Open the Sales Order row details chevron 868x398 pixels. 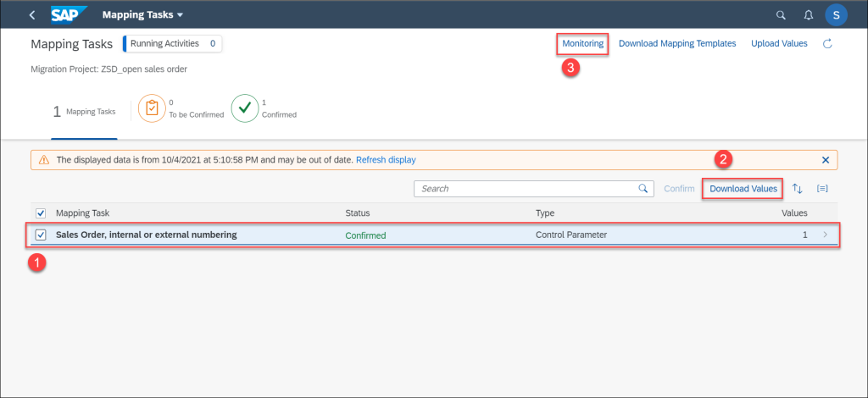826,235
